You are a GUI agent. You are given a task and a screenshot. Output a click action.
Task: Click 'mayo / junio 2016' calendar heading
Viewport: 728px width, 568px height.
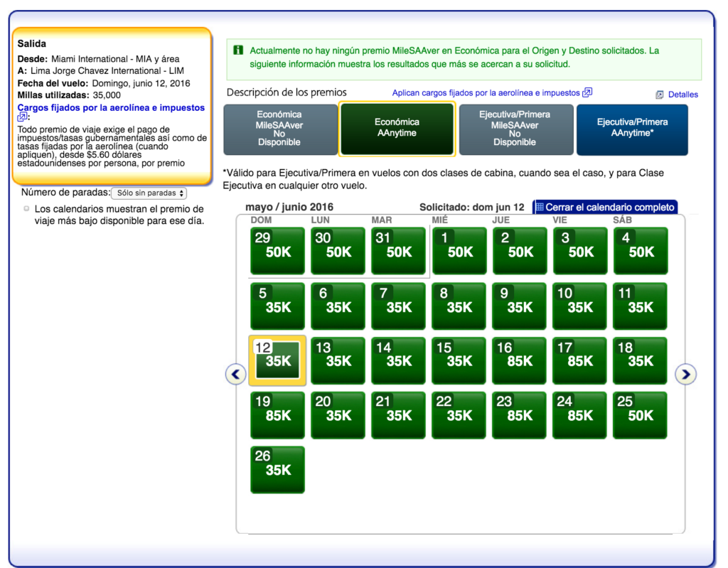click(x=289, y=207)
